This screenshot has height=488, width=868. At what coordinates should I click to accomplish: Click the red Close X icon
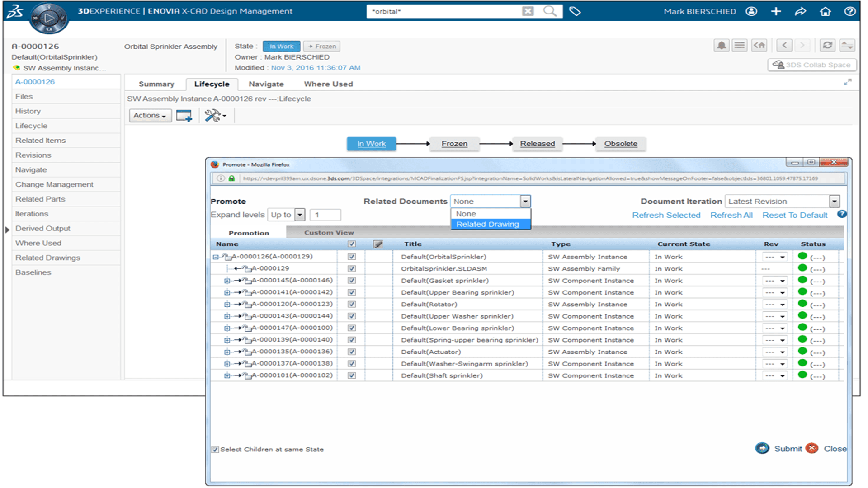[812, 448]
